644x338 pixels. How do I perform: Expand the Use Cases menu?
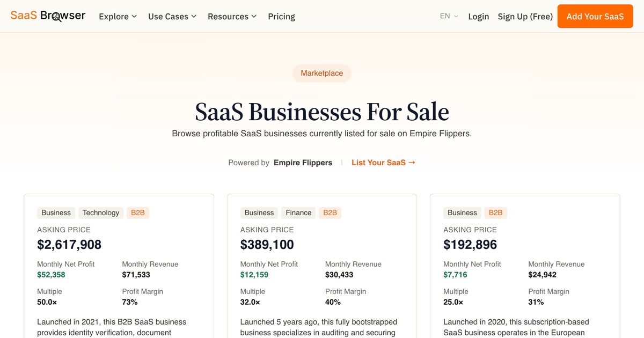(x=172, y=17)
